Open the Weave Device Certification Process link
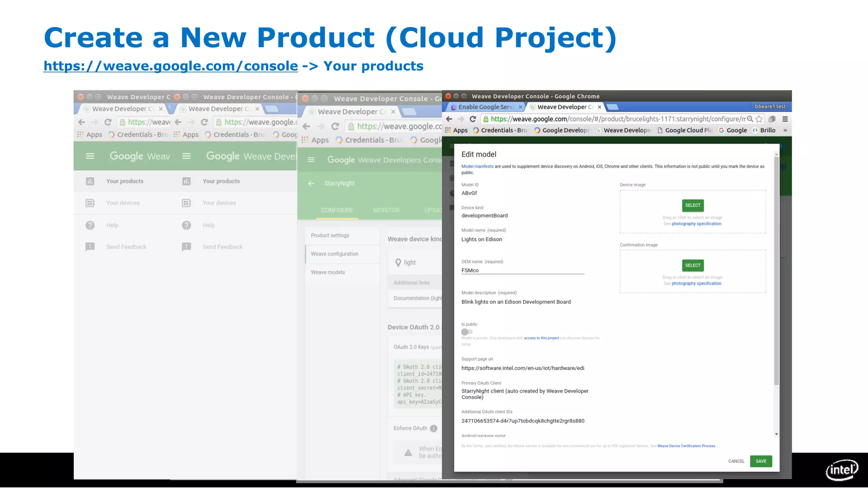 (686, 446)
